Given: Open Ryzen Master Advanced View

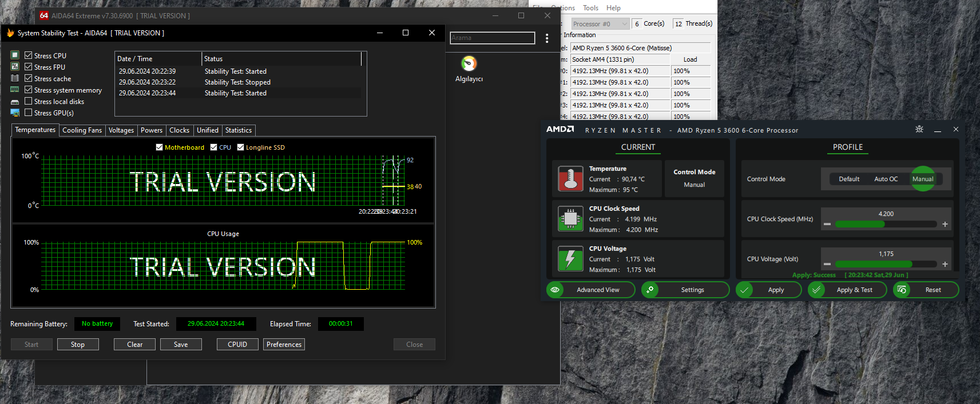Looking at the screenshot, I should pyautogui.click(x=591, y=290).
